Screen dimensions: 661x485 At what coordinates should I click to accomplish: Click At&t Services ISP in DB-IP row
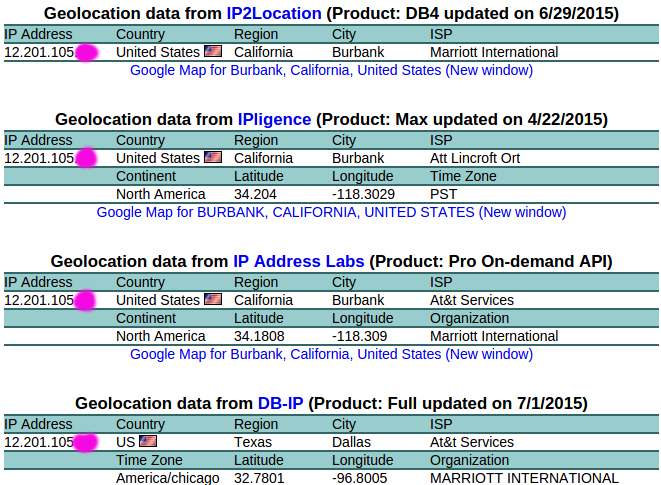(x=472, y=442)
